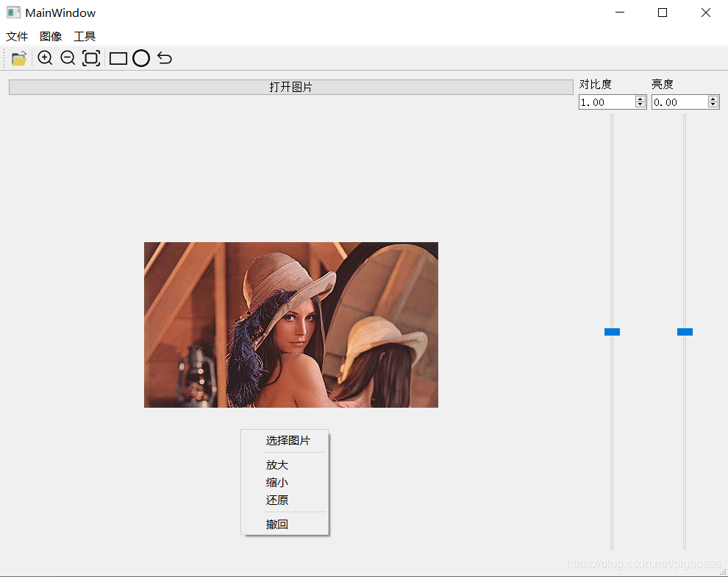
Task: Click the displayed photo of woman in hat
Action: 291,325
